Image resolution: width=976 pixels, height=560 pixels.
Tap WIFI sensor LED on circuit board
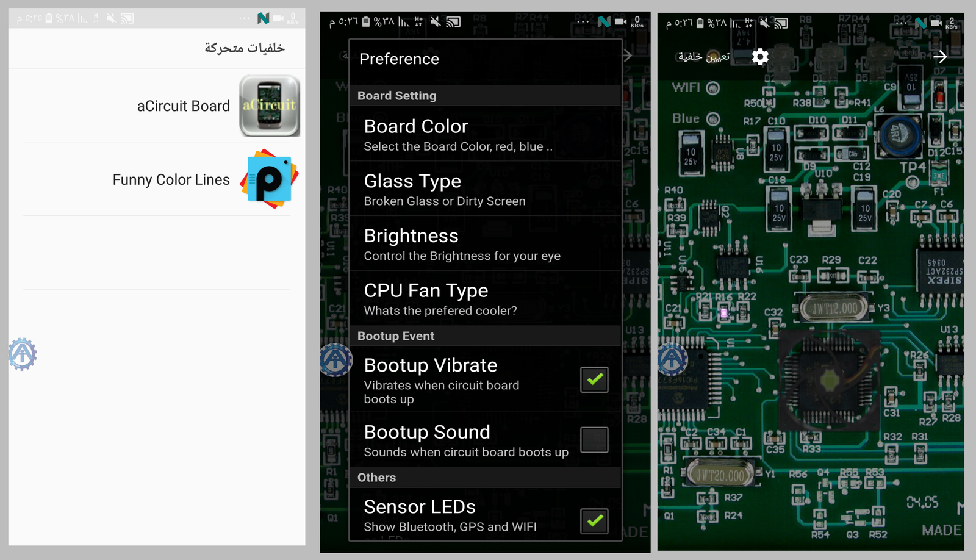[x=712, y=88]
